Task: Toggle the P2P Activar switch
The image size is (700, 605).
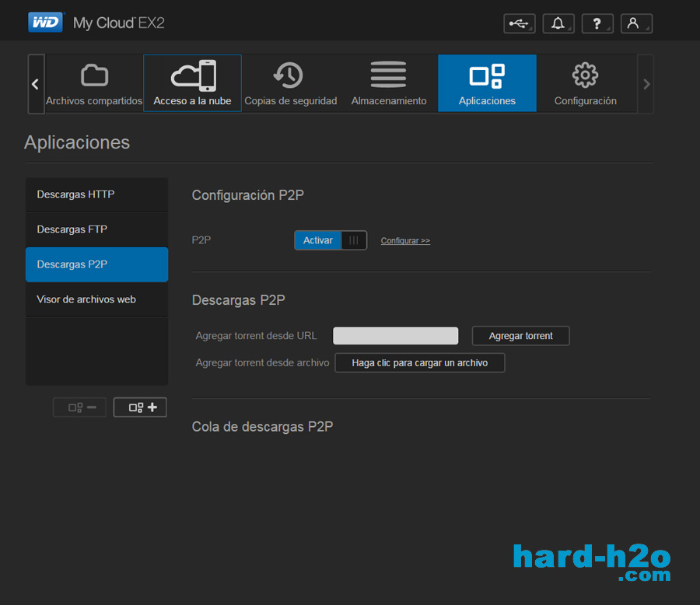Action: (331, 240)
